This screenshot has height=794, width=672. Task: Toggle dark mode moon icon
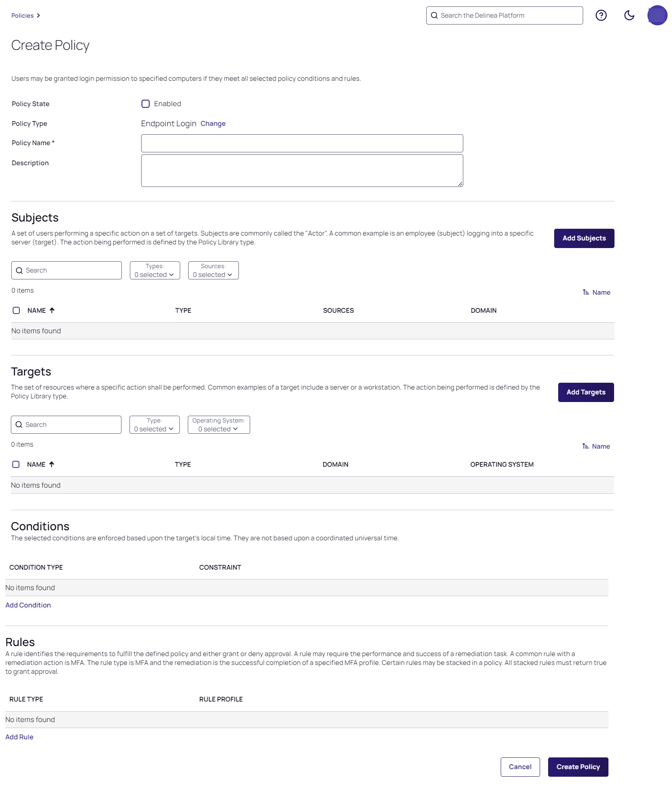click(x=629, y=15)
